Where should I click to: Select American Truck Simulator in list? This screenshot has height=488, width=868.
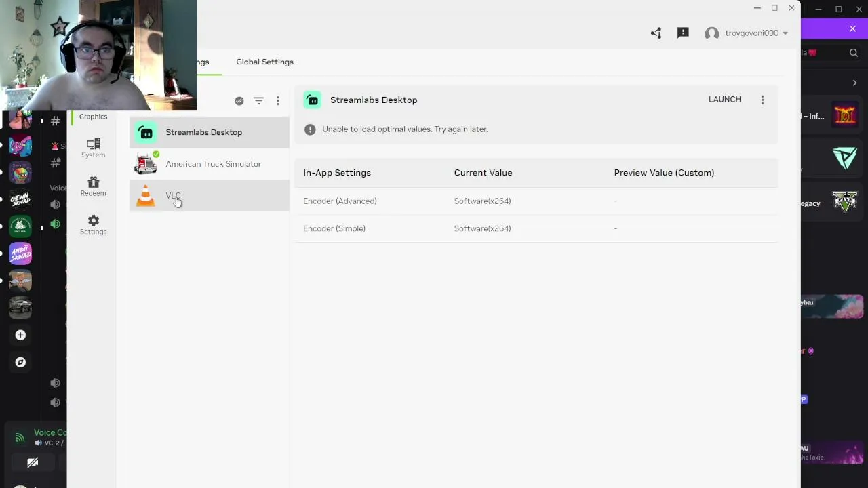coord(210,164)
